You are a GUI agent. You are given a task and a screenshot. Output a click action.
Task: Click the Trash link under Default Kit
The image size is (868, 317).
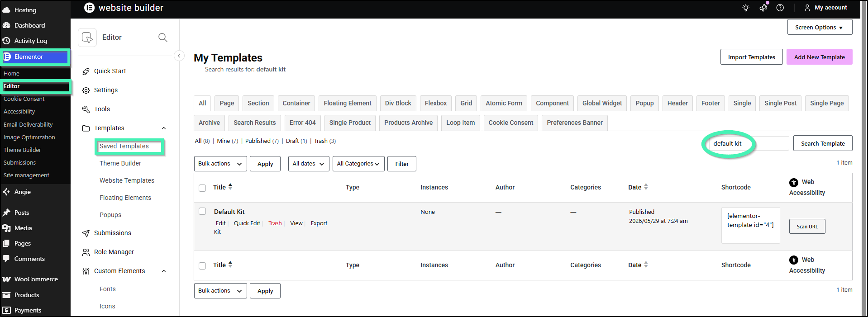pos(275,223)
